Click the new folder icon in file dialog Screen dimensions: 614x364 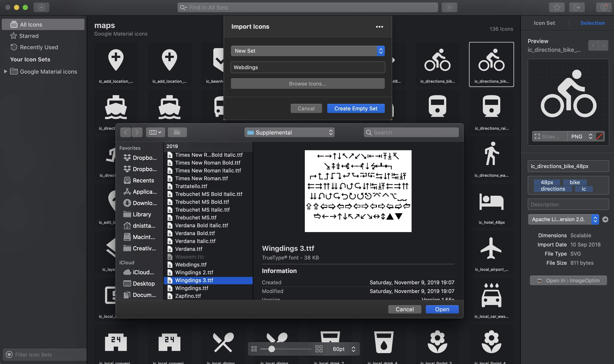pyautogui.click(x=177, y=132)
